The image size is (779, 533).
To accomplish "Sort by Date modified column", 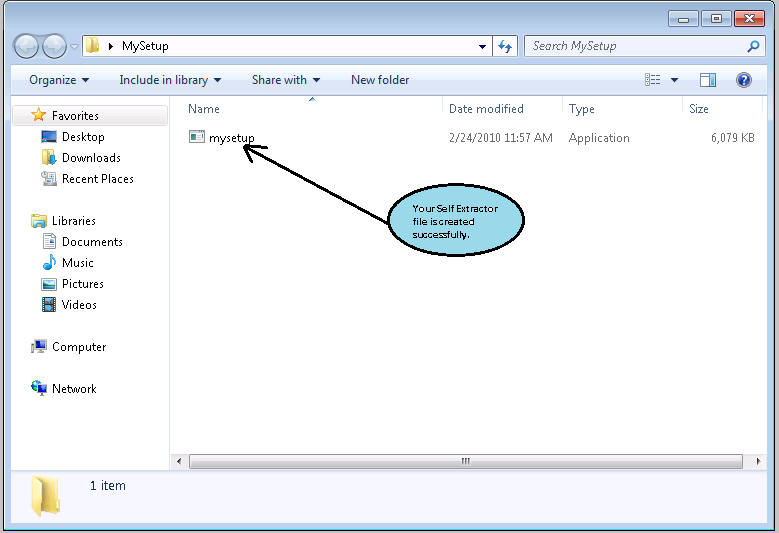I will click(x=486, y=109).
